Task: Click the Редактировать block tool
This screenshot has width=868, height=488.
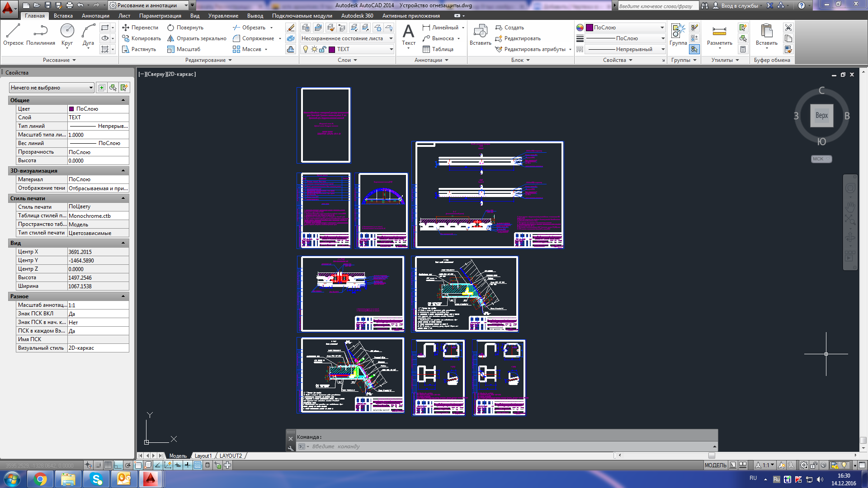Action: 518,38
